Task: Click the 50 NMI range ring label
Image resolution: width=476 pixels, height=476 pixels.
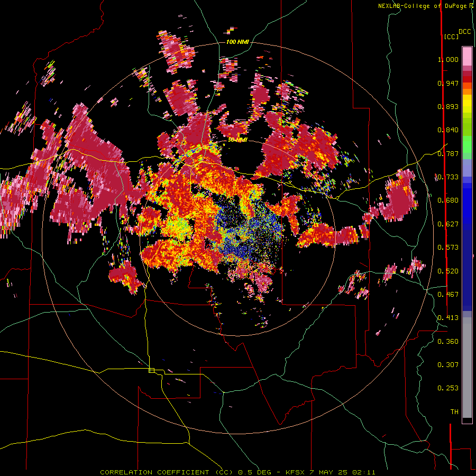Action: [237, 140]
